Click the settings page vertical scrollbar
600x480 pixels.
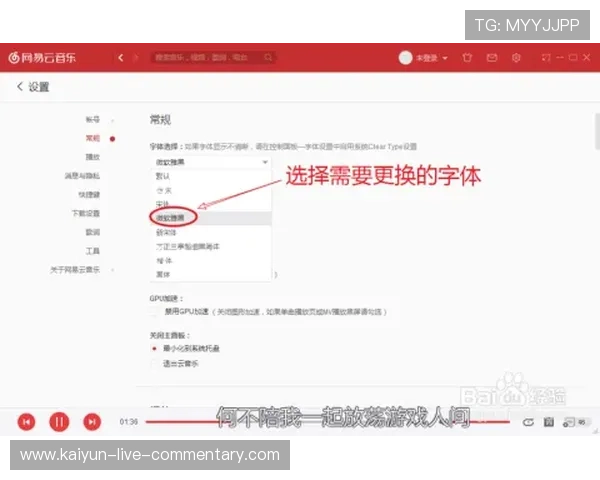597,132
